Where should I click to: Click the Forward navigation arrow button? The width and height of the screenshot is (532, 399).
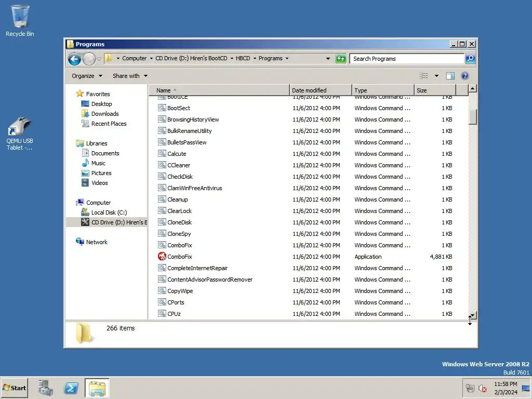point(89,59)
